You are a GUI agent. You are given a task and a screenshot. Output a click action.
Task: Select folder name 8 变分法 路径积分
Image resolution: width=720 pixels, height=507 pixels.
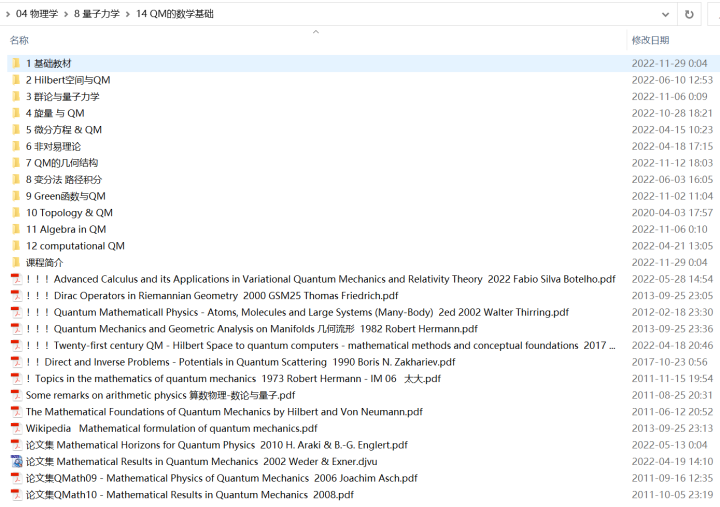[64, 180]
